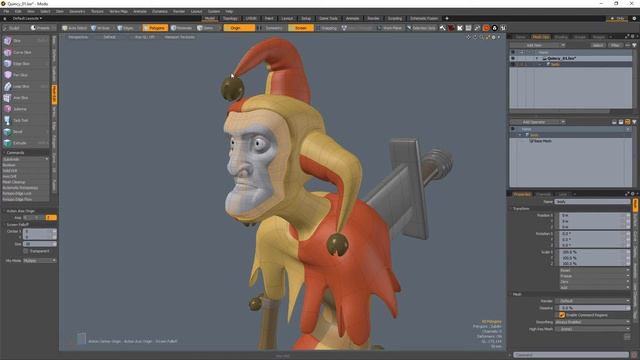Toggle Polygons selection mode
Viewport: 640px width, 360px height.
(155, 28)
